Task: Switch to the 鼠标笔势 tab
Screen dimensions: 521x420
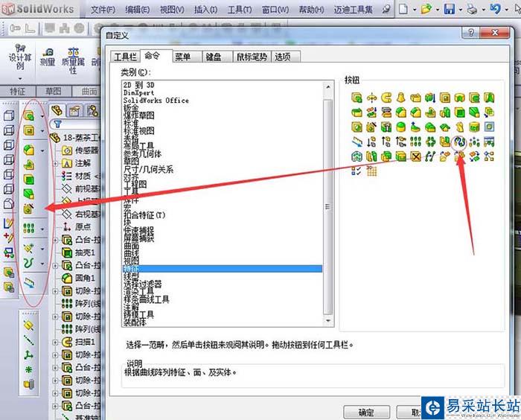Action: pyautogui.click(x=252, y=57)
